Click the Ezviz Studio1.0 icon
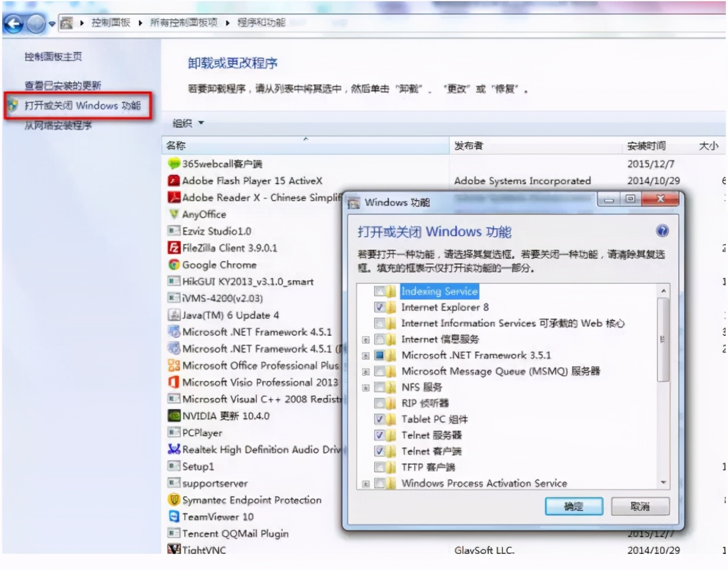This screenshot has width=728, height=570. point(174,231)
